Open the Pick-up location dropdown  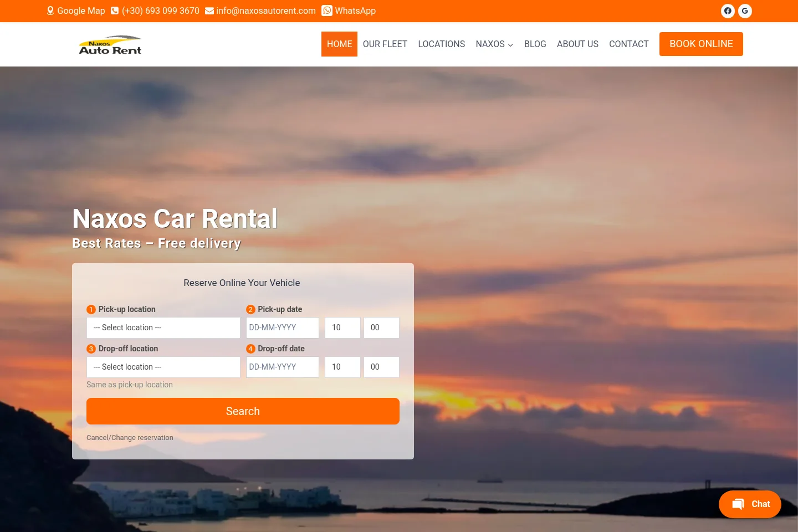click(163, 328)
